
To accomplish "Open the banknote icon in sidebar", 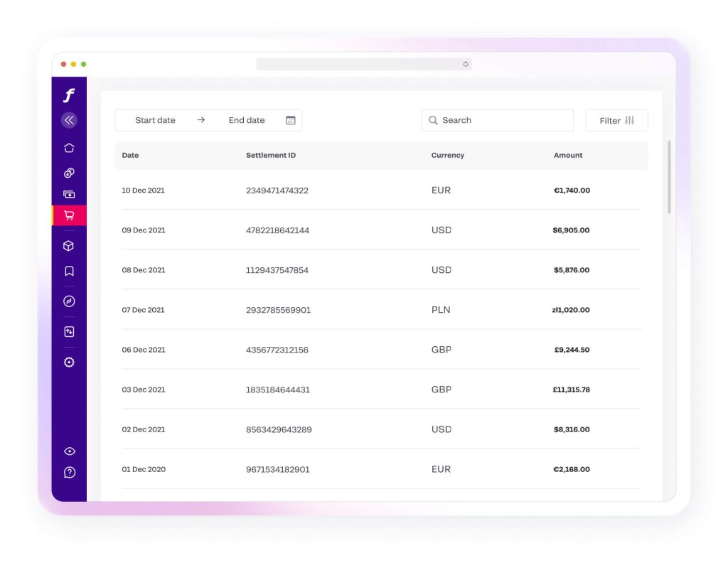I will pyautogui.click(x=69, y=194).
